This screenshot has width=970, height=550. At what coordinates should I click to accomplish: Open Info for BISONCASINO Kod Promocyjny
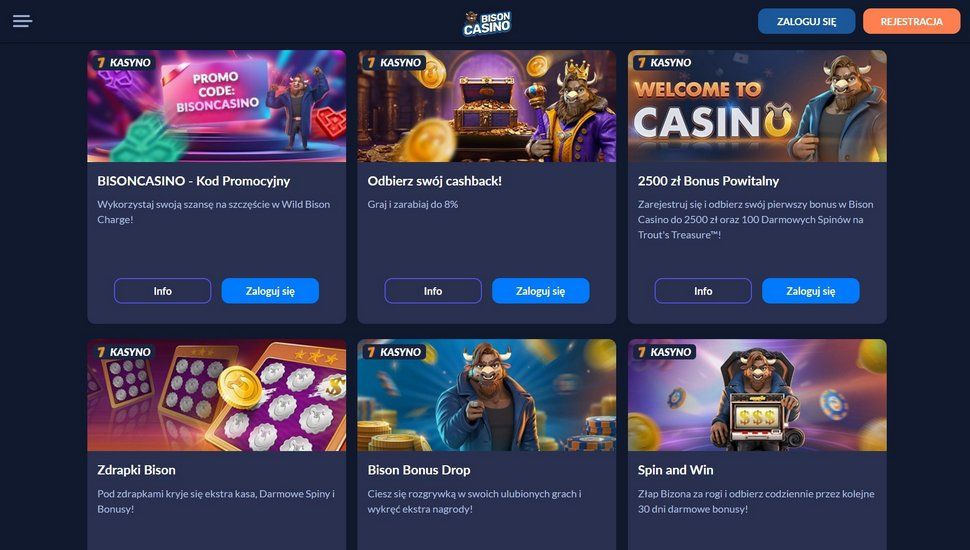163,291
